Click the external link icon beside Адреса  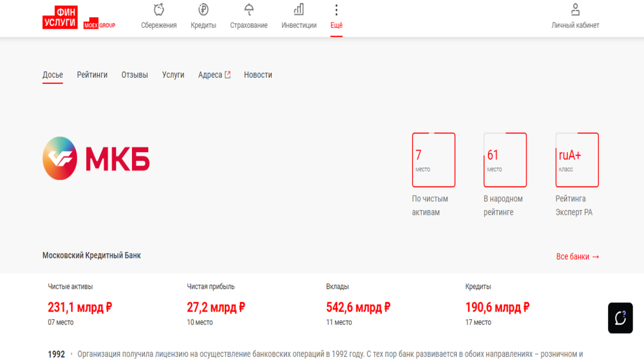[x=228, y=75]
